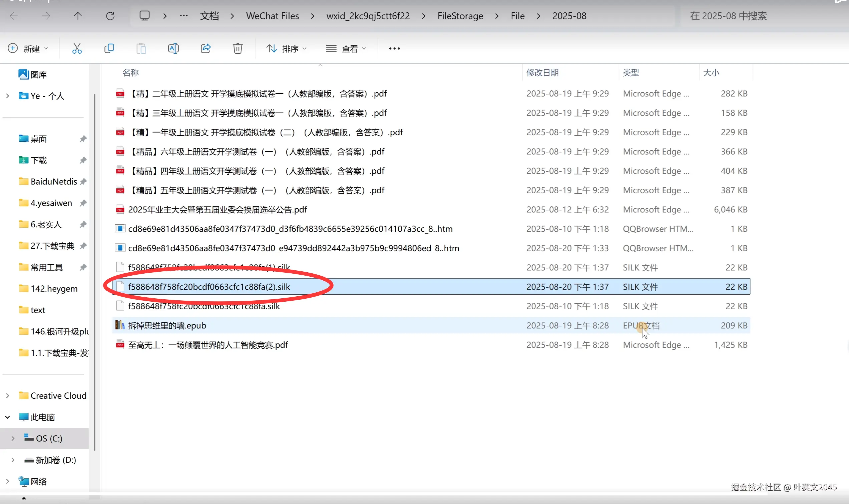This screenshot has width=849, height=504.
Task: Click the Share icon in toolbar
Action: coord(205,49)
